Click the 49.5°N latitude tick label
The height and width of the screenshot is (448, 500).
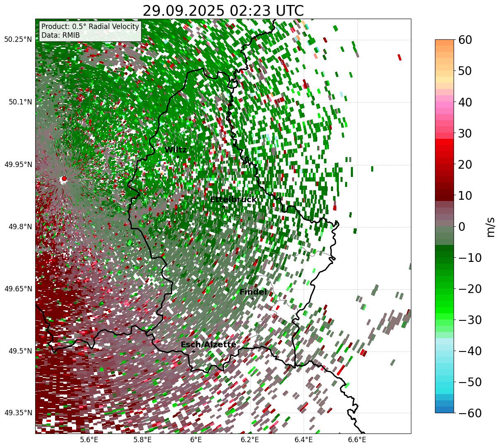(x=20, y=351)
